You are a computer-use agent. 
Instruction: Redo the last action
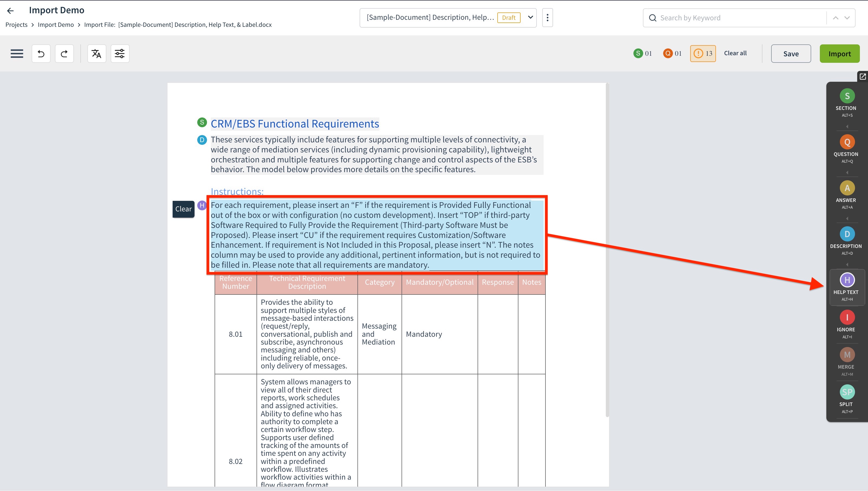(x=64, y=54)
